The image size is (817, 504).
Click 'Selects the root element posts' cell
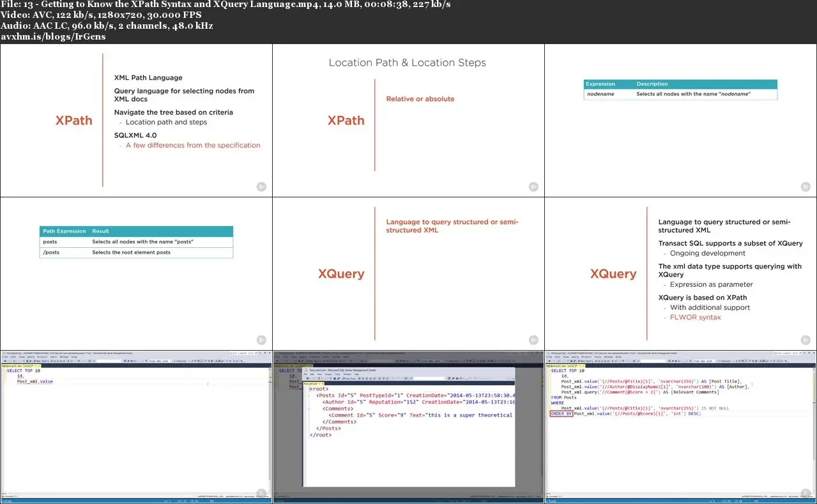(x=131, y=252)
